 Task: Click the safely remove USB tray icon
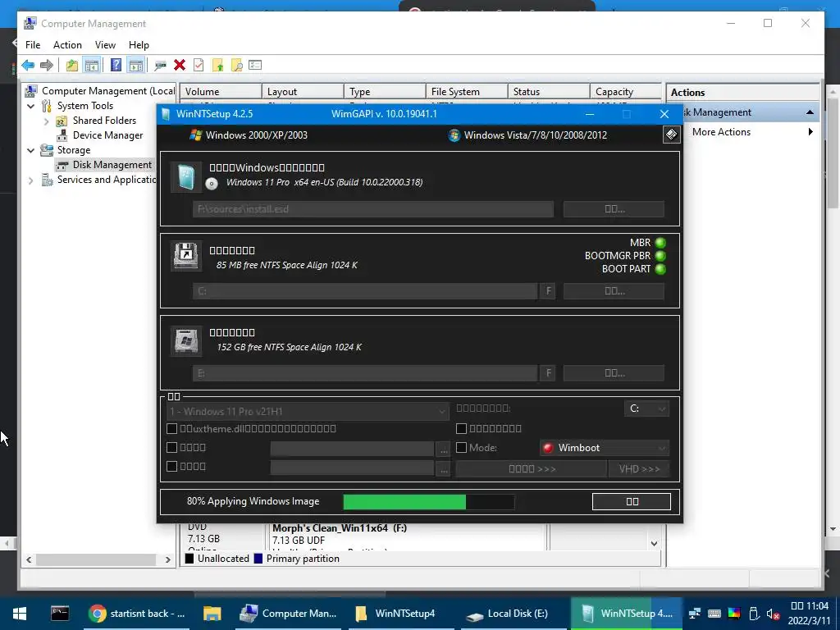[753, 614]
